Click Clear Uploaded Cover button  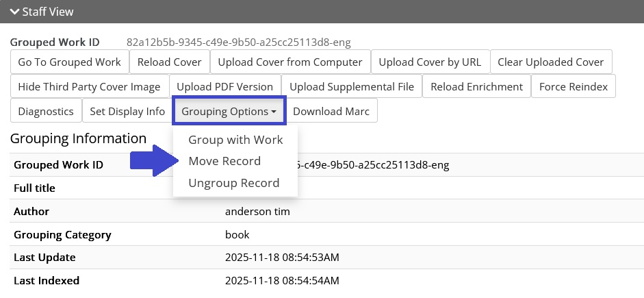[550, 62]
